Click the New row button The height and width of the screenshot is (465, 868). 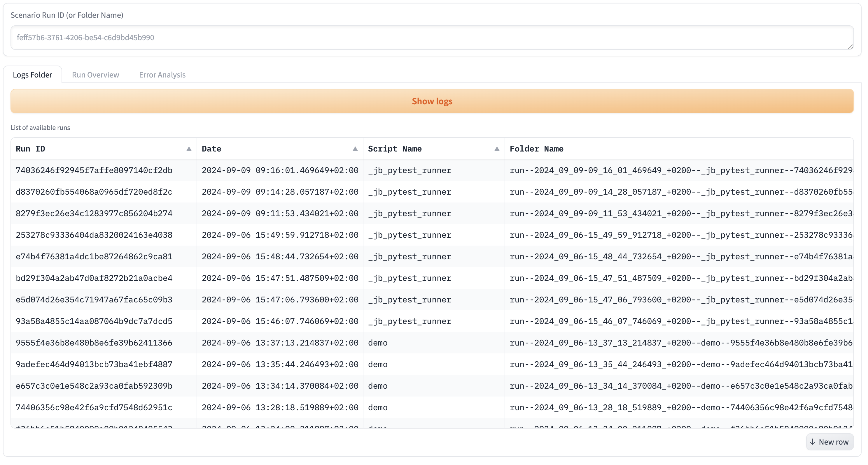coord(829,442)
